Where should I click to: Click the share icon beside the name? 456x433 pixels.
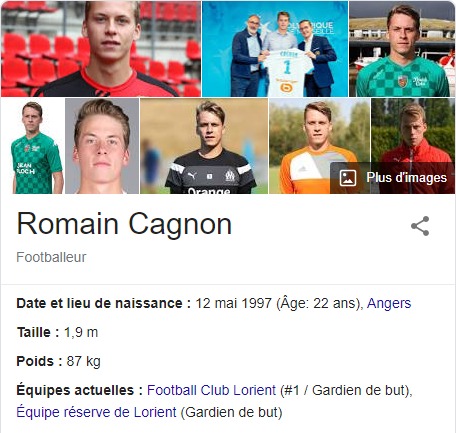pos(420,226)
